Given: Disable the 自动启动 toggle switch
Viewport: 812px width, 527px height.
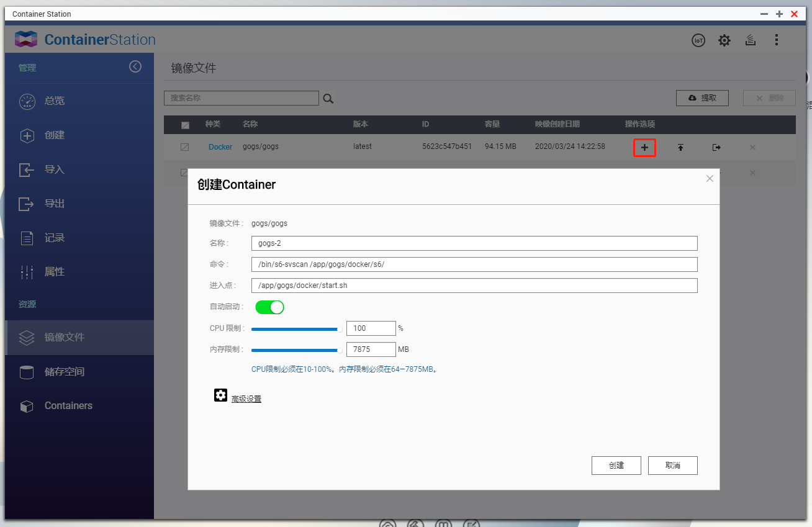Looking at the screenshot, I should coord(269,307).
